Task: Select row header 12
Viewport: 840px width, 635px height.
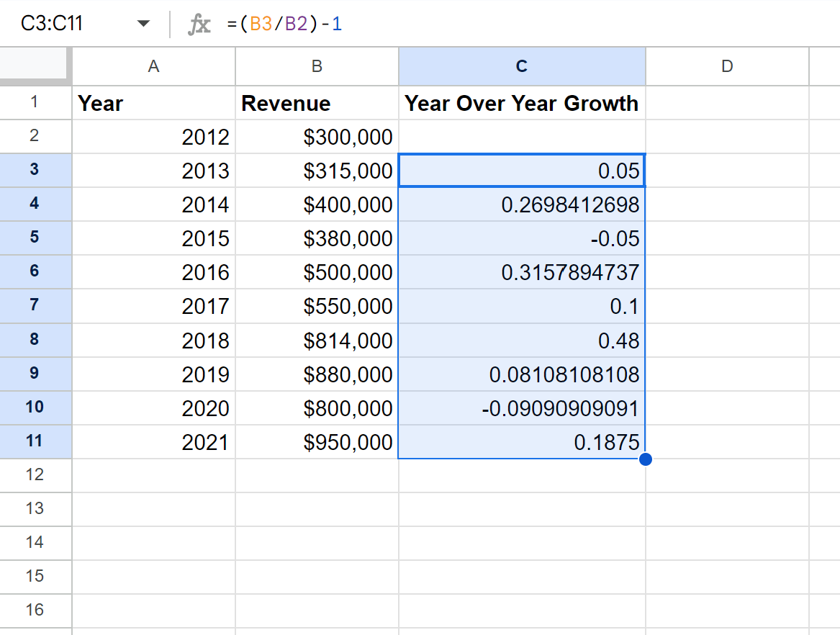Action: 36,475
